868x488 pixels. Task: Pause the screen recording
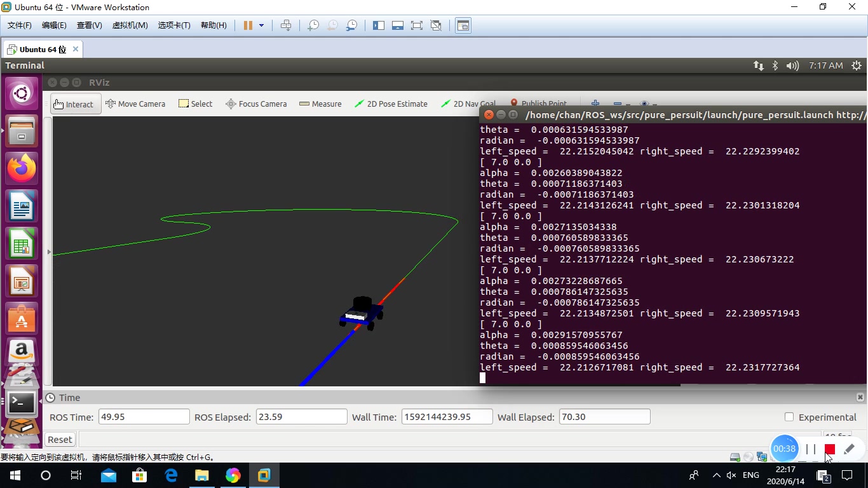[811, 449]
